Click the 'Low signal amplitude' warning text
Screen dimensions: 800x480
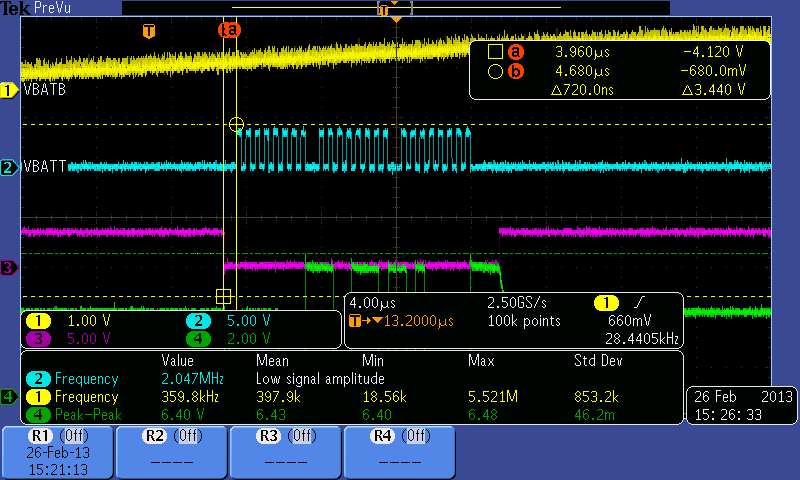(320, 379)
